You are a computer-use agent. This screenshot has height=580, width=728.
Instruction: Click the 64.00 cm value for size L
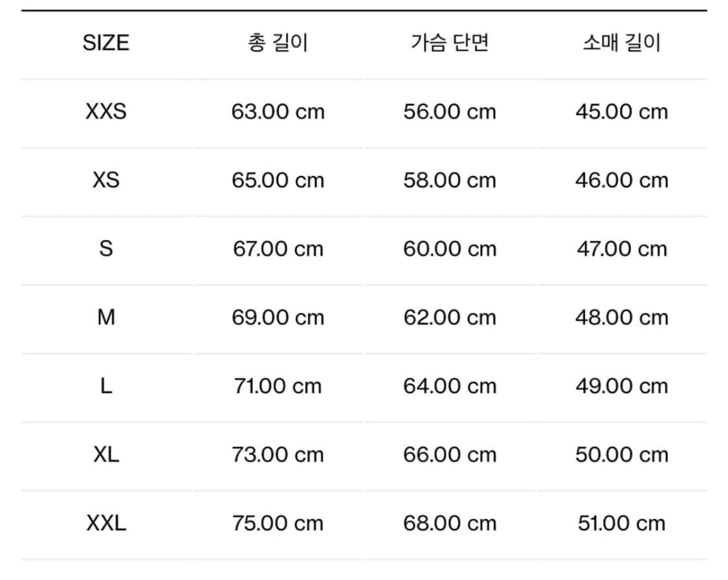click(x=450, y=386)
